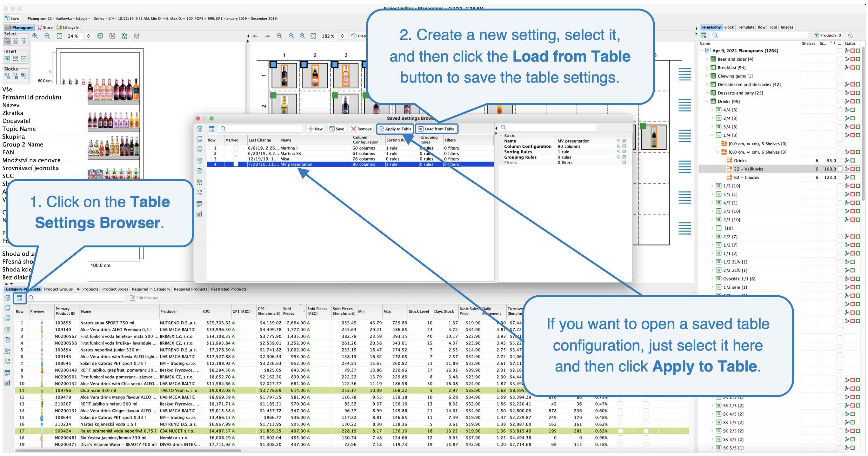Click export to SVG icon
This screenshot has height=456, width=868.
click(137, 36)
